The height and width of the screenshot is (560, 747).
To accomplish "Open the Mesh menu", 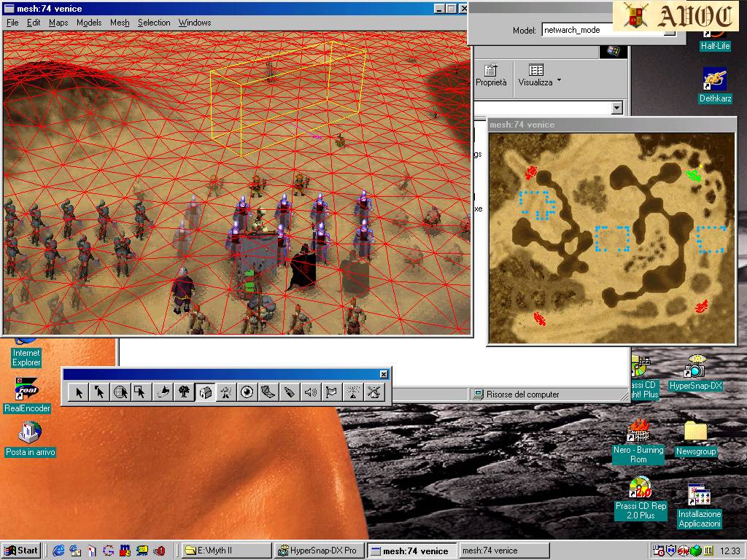I will (x=120, y=23).
